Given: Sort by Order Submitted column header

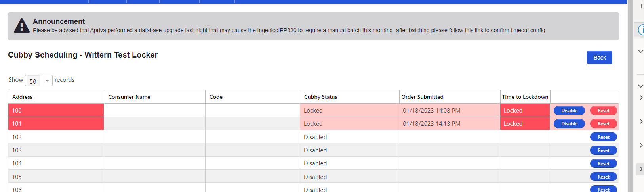Looking at the screenshot, I should click(x=422, y=97).
